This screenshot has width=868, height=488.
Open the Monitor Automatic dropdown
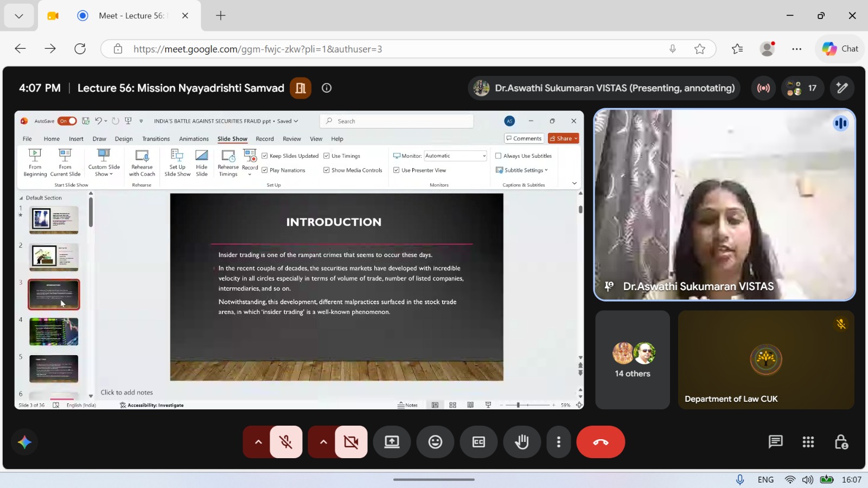pos(455,156)
